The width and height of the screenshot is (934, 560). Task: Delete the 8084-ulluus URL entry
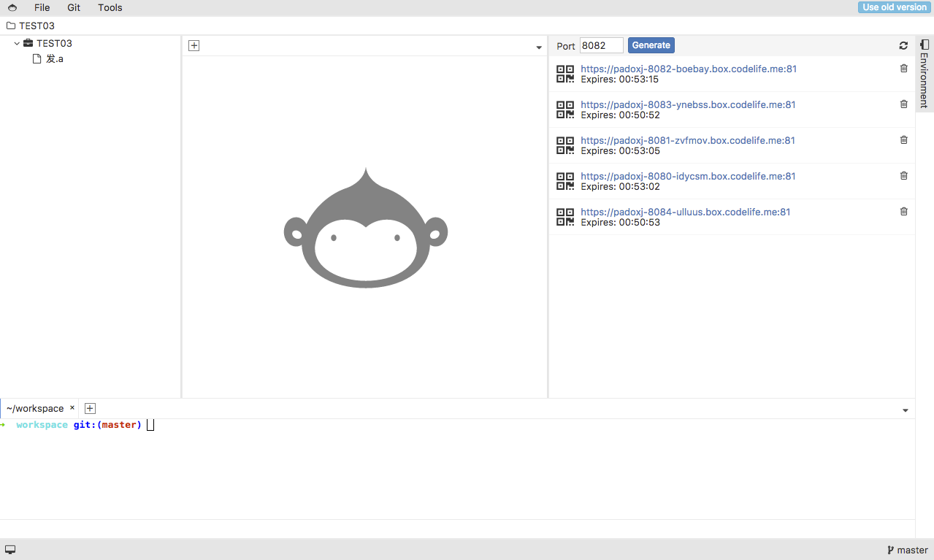[904, 211]
